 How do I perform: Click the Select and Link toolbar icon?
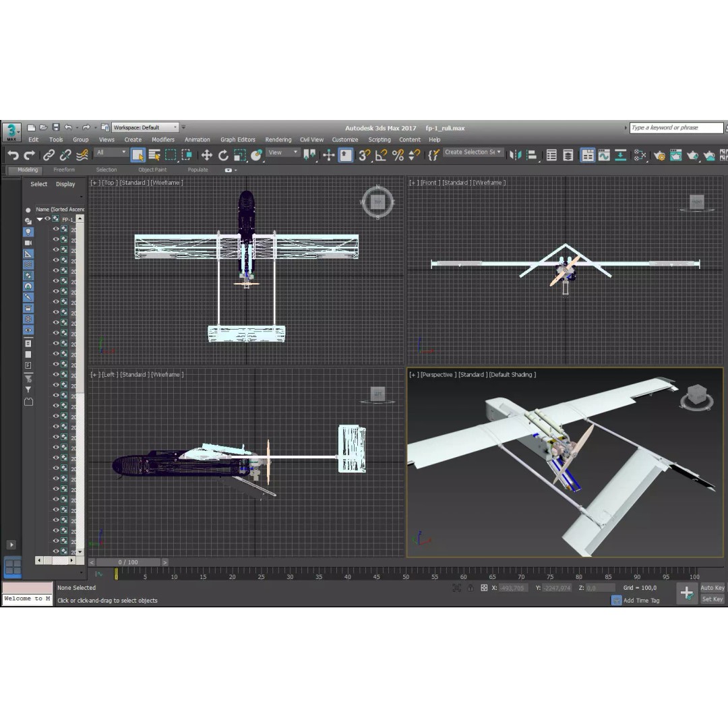(47, 155)
